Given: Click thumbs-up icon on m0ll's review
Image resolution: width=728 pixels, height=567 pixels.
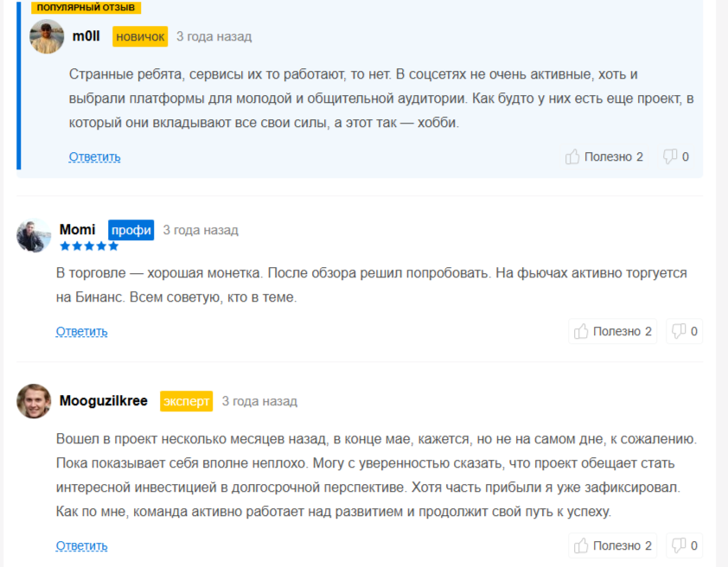Looking at the screenshot, I should (572, 156).
